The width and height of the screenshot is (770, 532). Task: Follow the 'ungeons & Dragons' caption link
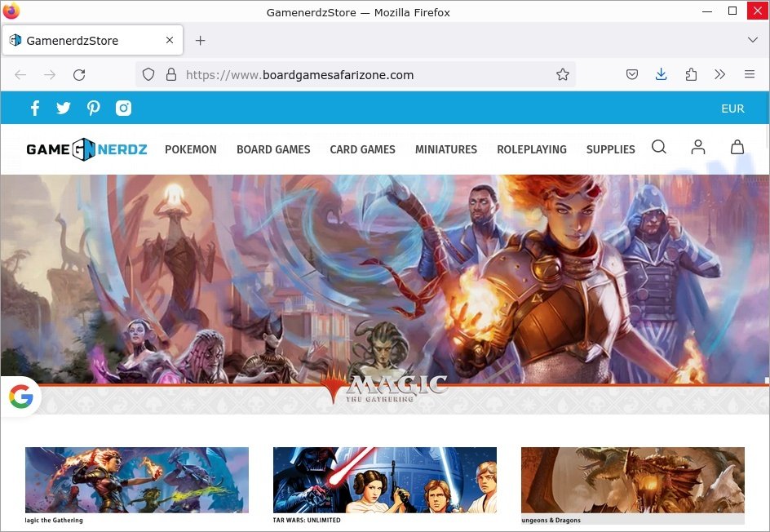tap(551, 521)
